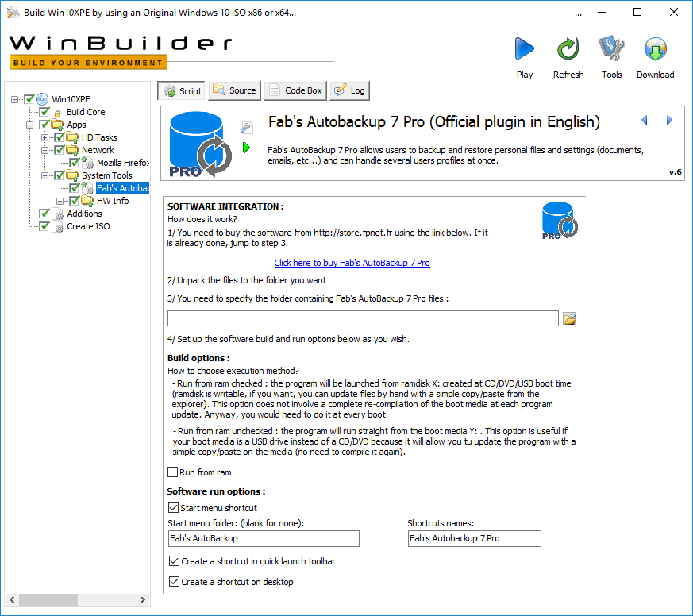
Task: Toggle the Apps folder checkbox
Action: pyautogui.click(x=44, y=125)
